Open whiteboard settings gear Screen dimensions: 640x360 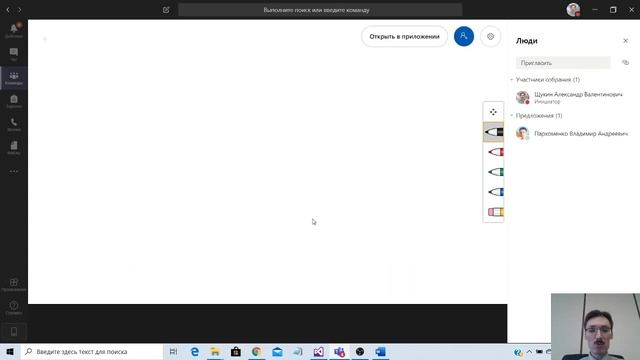coord(490,36)
